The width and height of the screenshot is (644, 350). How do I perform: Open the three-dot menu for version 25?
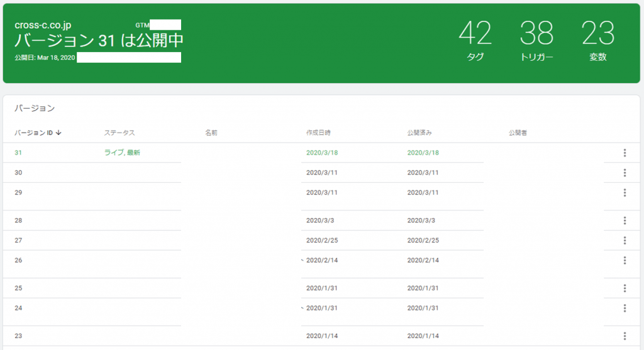tap(625, 288)
